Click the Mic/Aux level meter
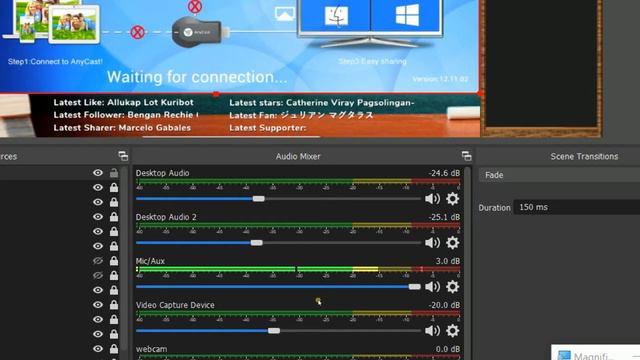 coord(298,269)
